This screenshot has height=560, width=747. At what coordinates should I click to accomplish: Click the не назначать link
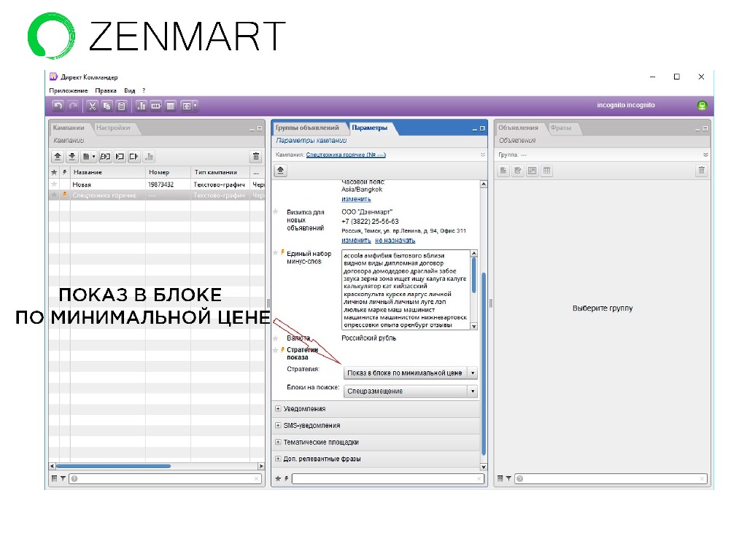pos(395,241)
